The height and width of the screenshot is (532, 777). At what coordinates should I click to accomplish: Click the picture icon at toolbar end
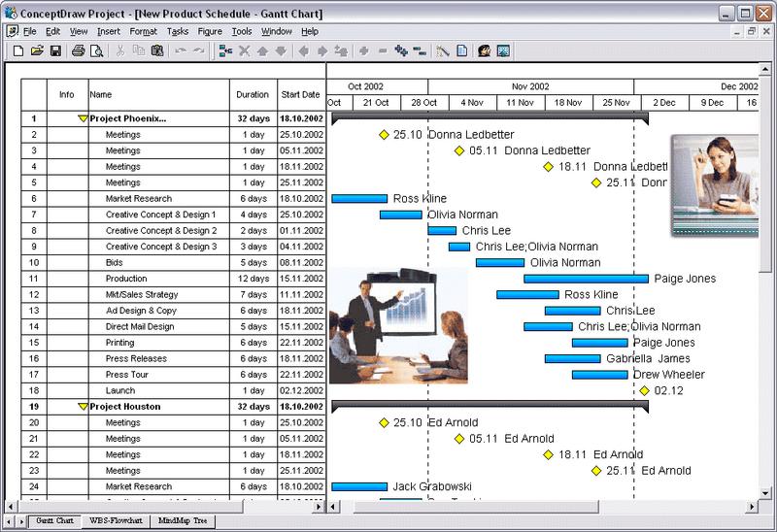503,50
